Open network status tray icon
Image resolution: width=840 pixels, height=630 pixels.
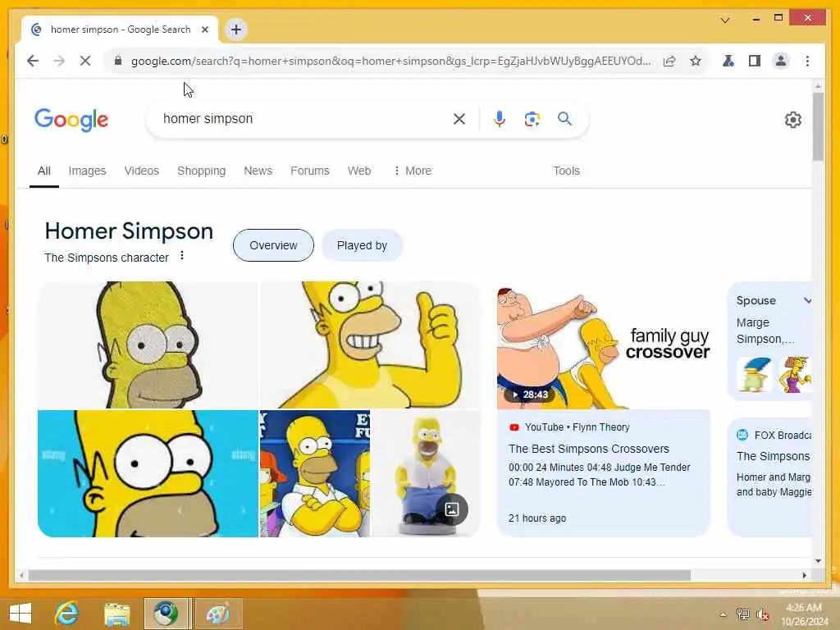[742, 614]
